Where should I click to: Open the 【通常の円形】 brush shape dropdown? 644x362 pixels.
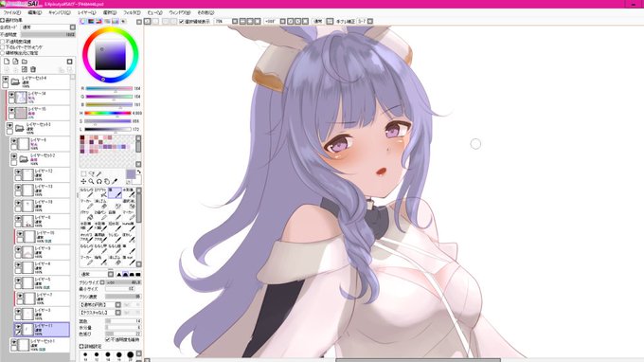(x=100, y=305)
